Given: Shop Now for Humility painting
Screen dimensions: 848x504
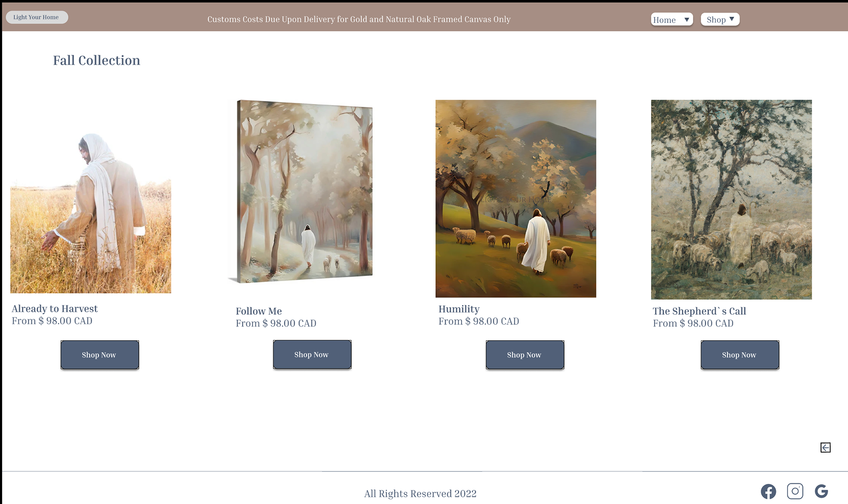Looking at the screenshot, I should pyautogui.click(x=525, y=355).
